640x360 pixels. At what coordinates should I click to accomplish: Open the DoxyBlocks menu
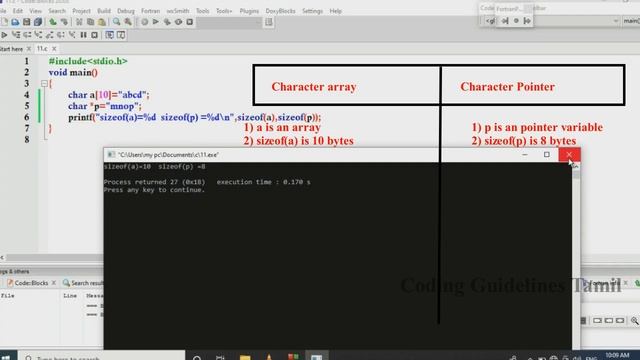tap(280, 11)
